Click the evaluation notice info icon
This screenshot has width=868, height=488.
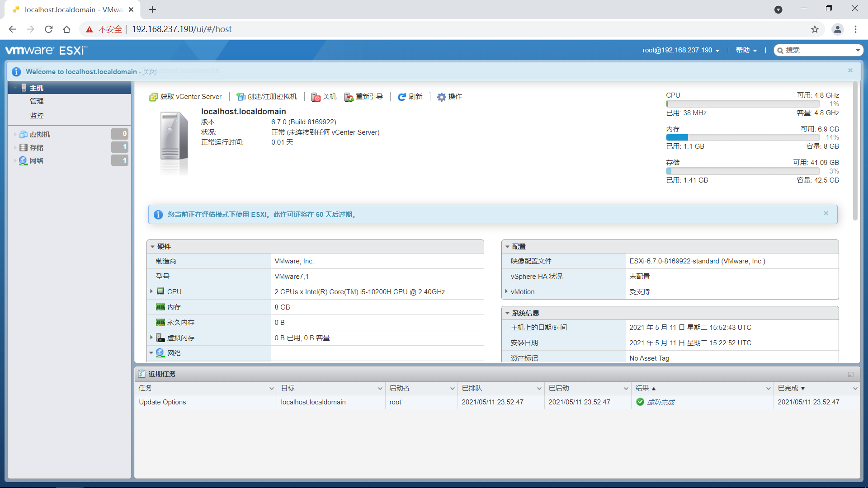click(158, 215)
